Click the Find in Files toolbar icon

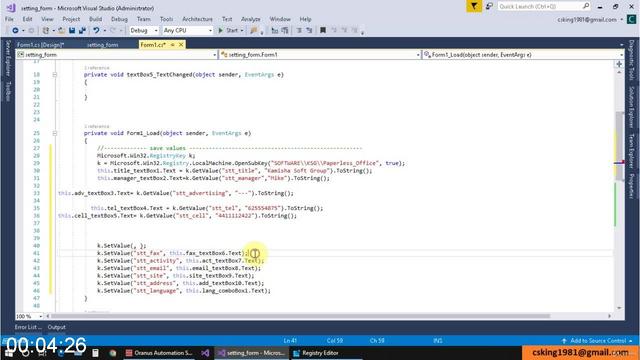click(254, 31)
